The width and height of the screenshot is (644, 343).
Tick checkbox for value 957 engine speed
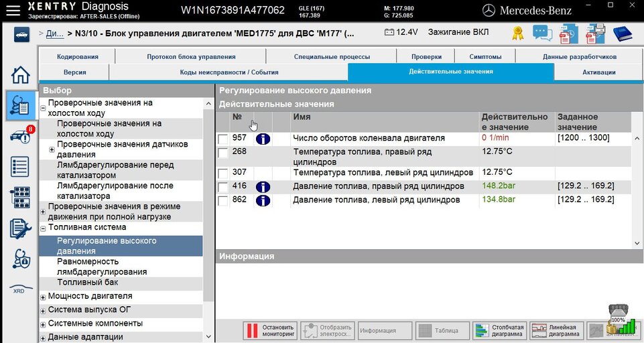pyautogui.click(x=223, y=139)
